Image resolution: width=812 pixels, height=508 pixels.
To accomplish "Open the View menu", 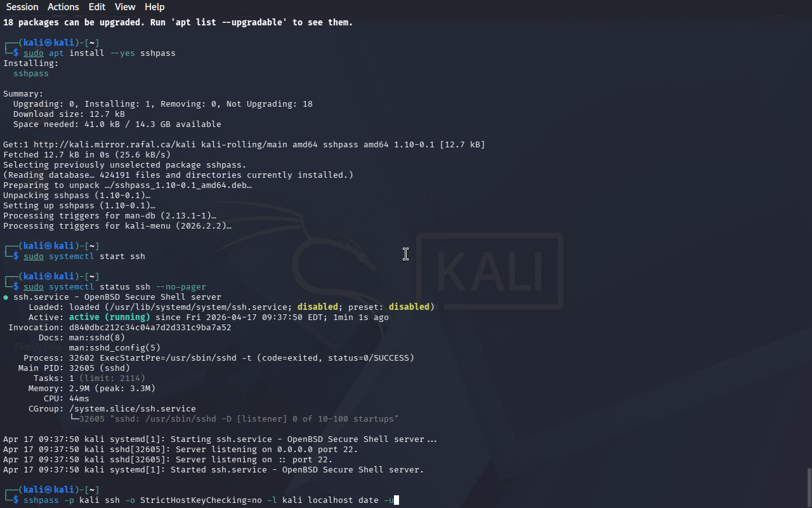I will 125,7.
